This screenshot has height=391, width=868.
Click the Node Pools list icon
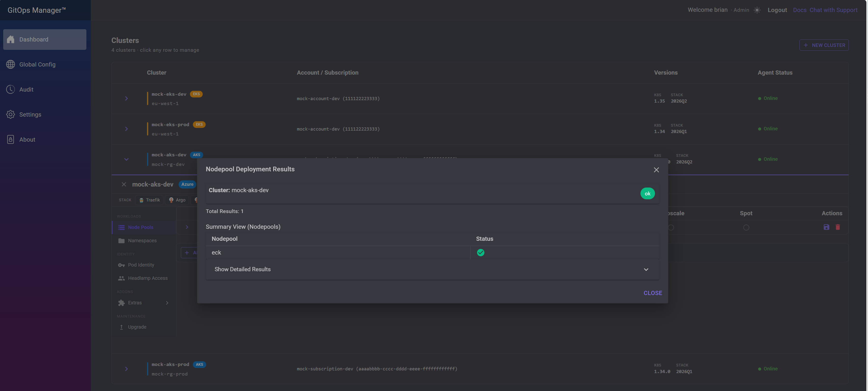click(121, 228)
